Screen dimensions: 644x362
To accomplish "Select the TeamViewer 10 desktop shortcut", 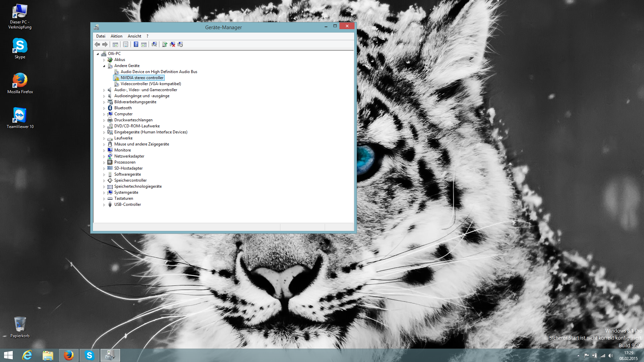I will pos(20,118).
